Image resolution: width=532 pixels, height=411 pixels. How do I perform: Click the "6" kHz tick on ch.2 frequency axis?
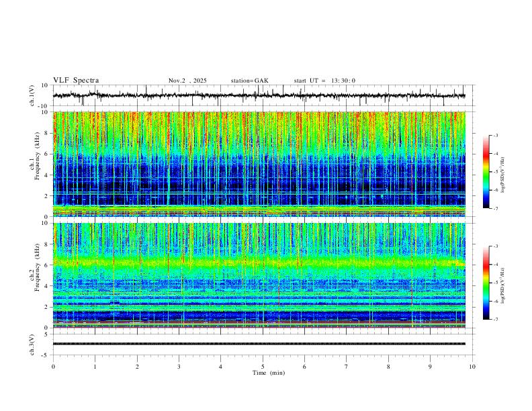point(47,265)
